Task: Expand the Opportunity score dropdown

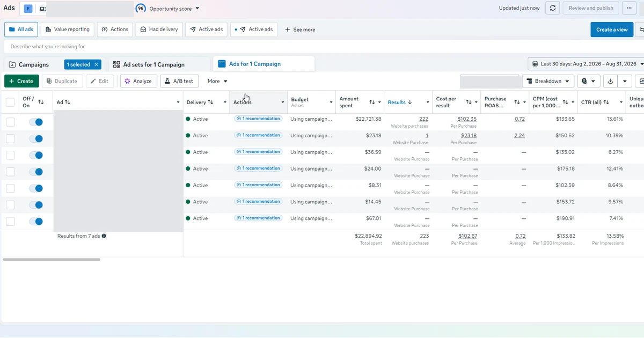Action: [x=197, y=9]
